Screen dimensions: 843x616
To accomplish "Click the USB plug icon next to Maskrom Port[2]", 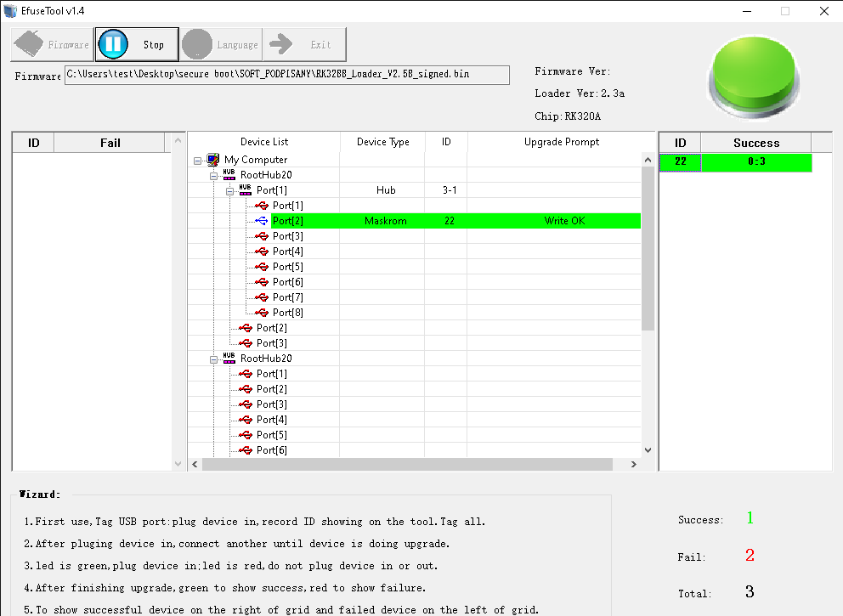I will click(261, 220).
